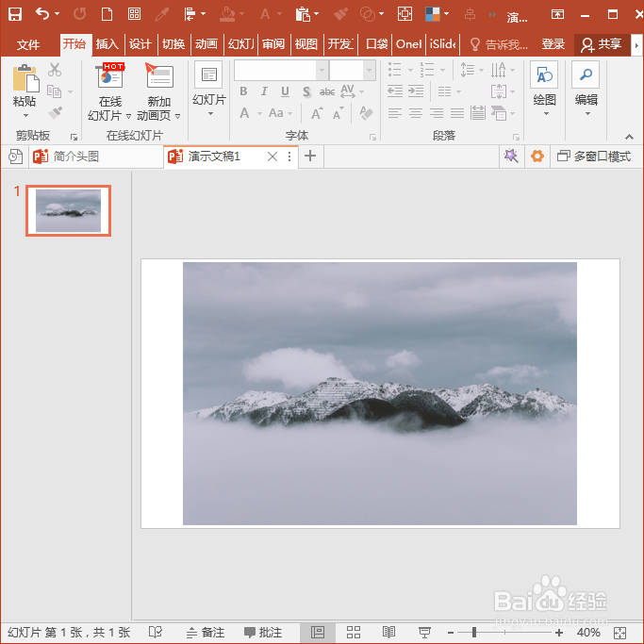Click the spell check book icon in status bar
The height and width of the screenshot is (644, 644).
156,632
